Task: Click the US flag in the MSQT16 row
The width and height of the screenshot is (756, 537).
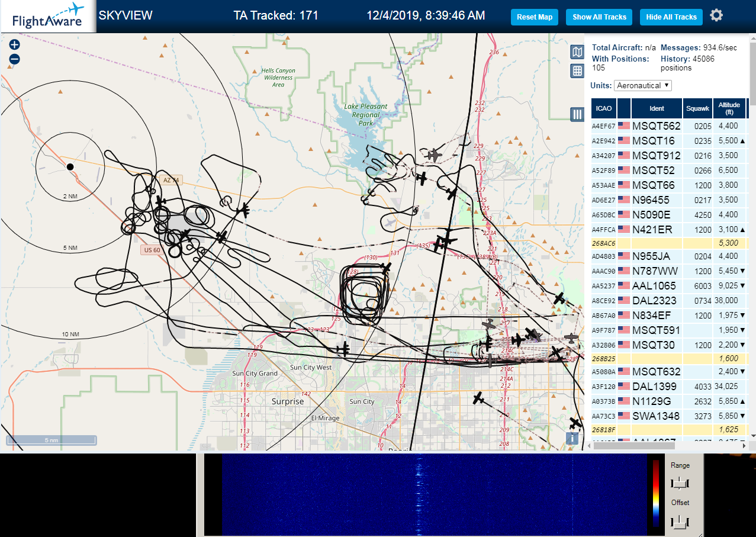Action: pyautogui.click(x=624, y=140)
